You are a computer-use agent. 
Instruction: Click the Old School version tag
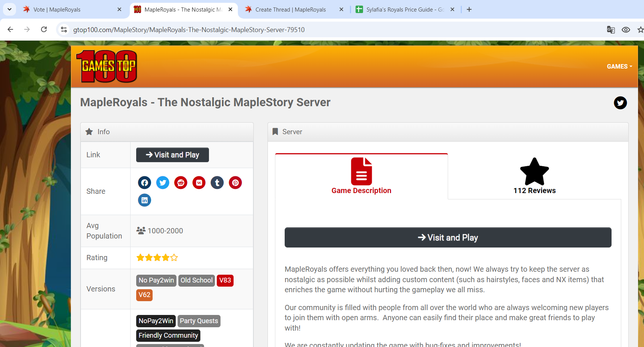click(x=197, y=280)
